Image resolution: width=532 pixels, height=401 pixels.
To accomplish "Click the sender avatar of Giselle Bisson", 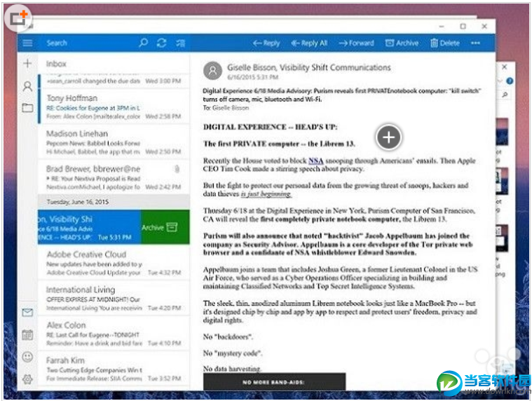I will (212, 71).
